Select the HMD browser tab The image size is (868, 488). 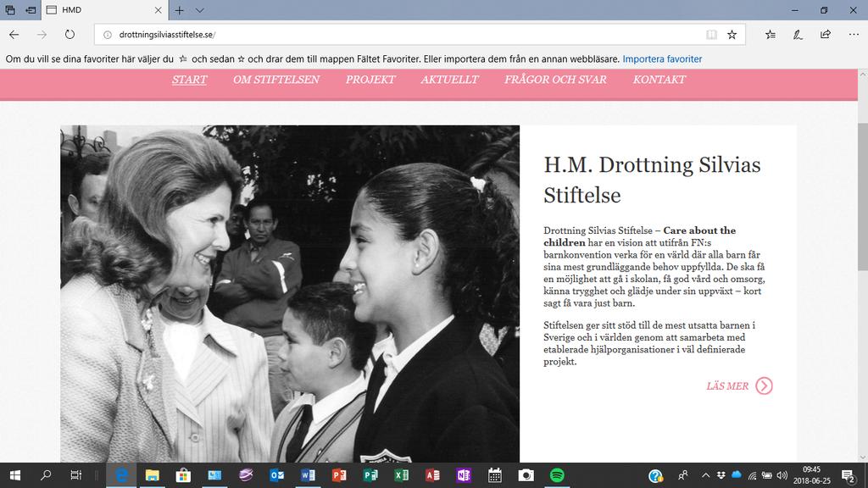pyautogui.click(x=103, y=10)
